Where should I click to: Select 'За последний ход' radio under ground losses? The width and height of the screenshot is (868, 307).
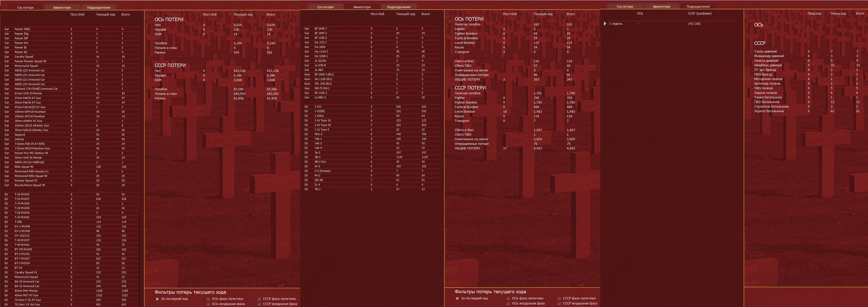coord(157,299)
